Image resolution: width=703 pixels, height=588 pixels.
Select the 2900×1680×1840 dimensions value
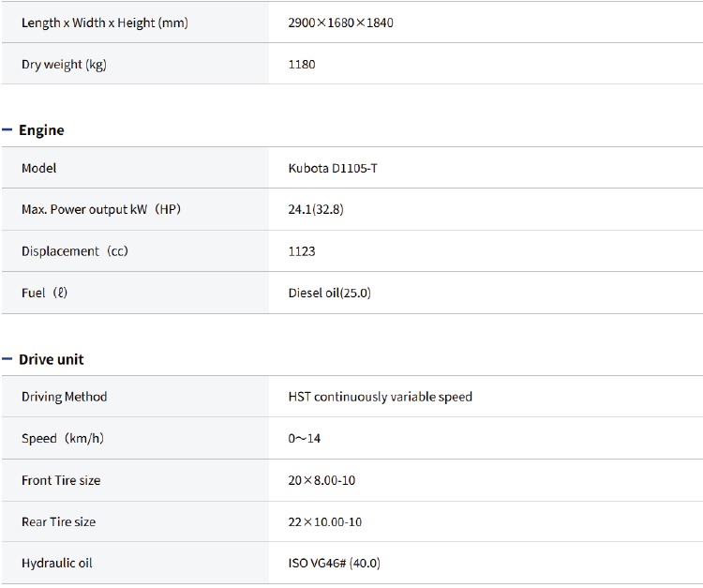(340, 23)
